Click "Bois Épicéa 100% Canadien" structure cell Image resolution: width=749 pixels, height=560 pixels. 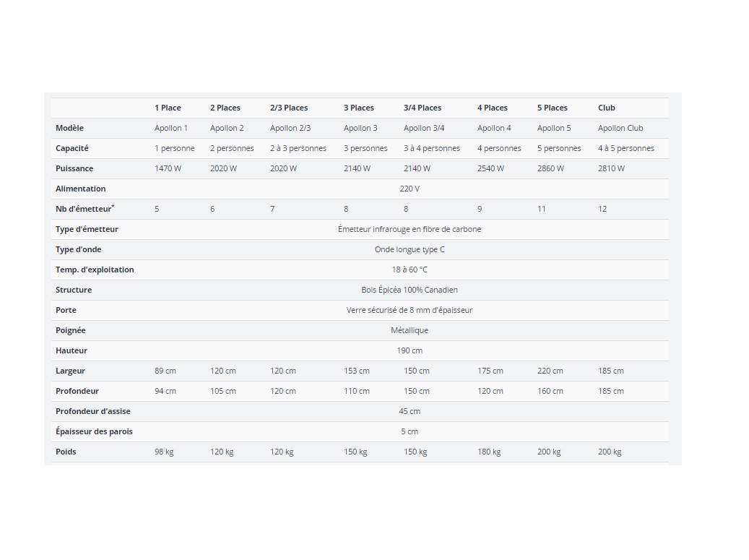tap(409, 290)
